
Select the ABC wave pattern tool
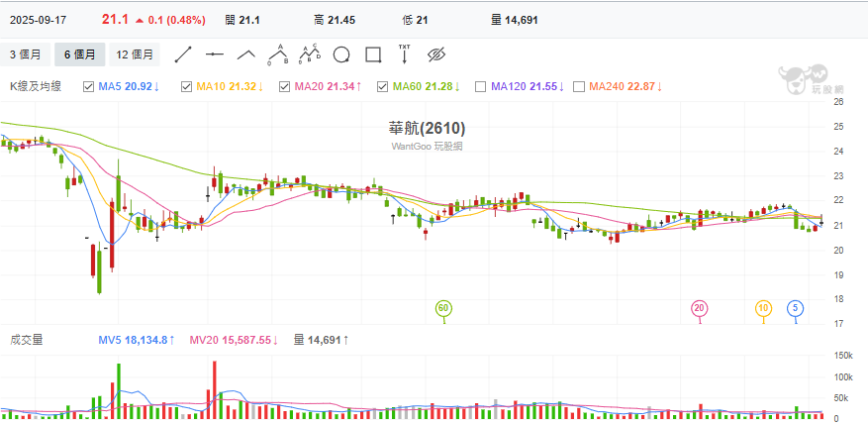(278, 53)
